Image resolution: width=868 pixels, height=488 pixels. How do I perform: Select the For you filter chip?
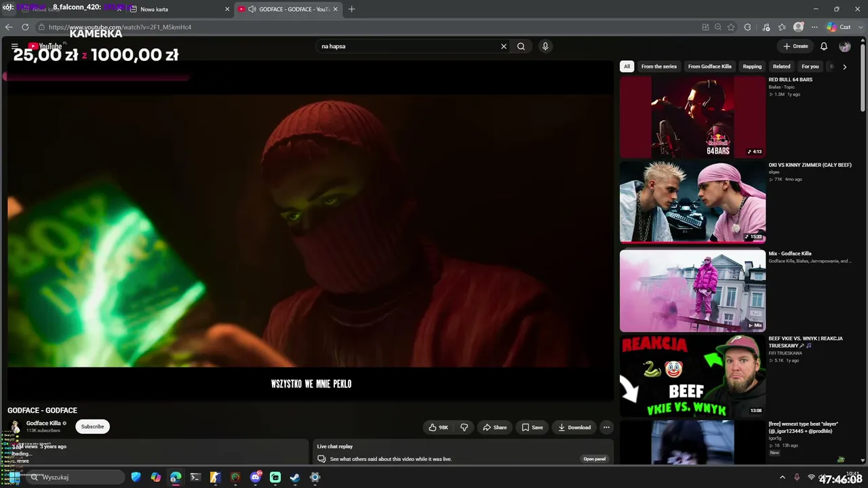(810, 66)
